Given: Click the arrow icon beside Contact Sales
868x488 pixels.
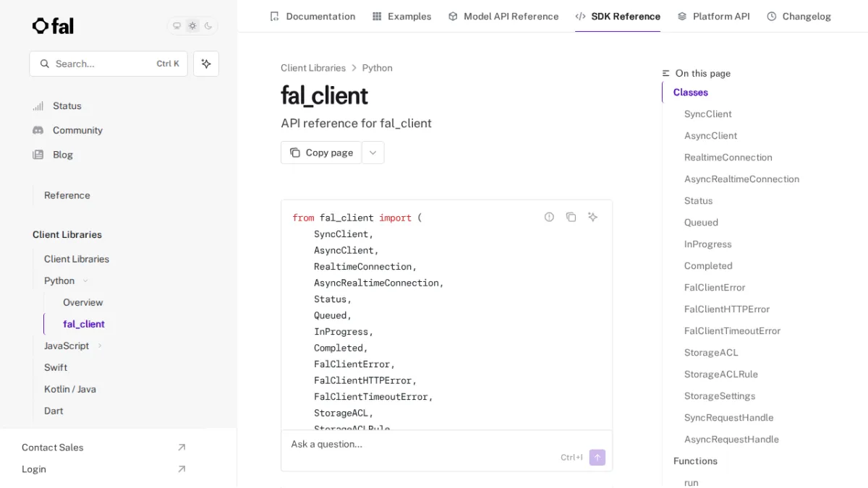Looking at the screenshot, I should 182,448.
